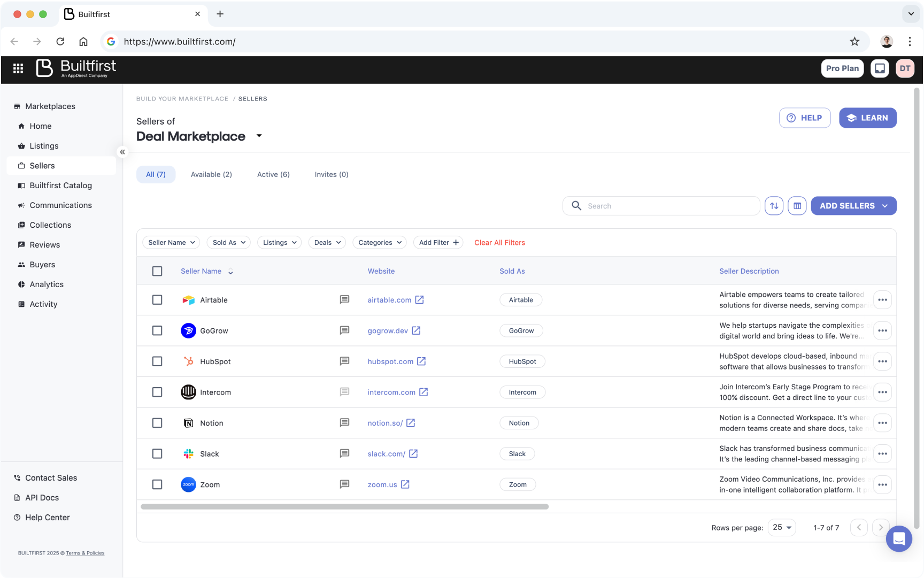The width and height of the screenshot is (924, 578).
Task: Open the message icon in Airtable row
Action: click(344, 300)
